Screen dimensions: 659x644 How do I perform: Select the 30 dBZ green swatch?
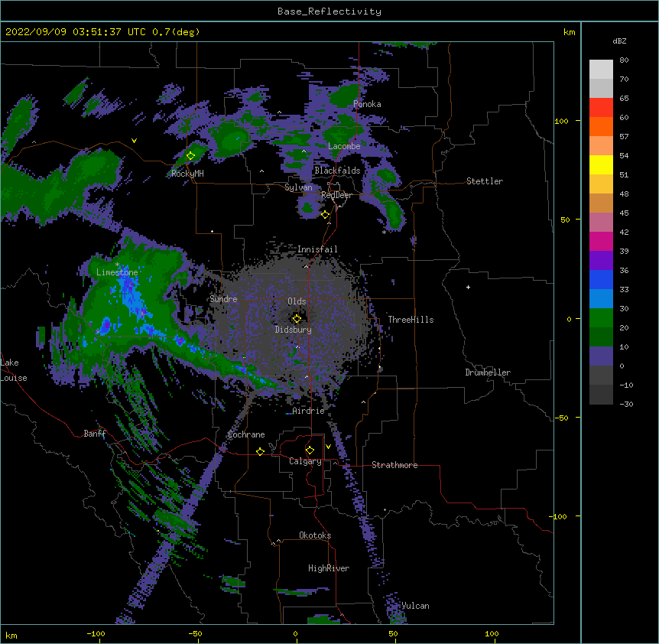tap(601, 318)
